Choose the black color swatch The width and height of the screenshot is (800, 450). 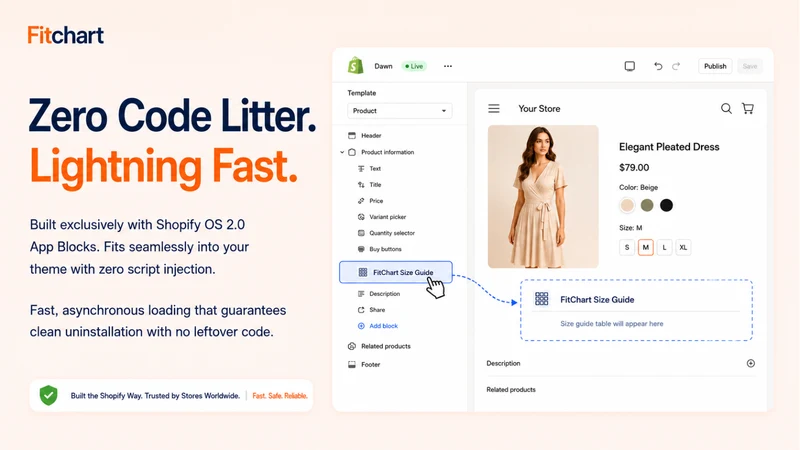(x=666, y=205)
